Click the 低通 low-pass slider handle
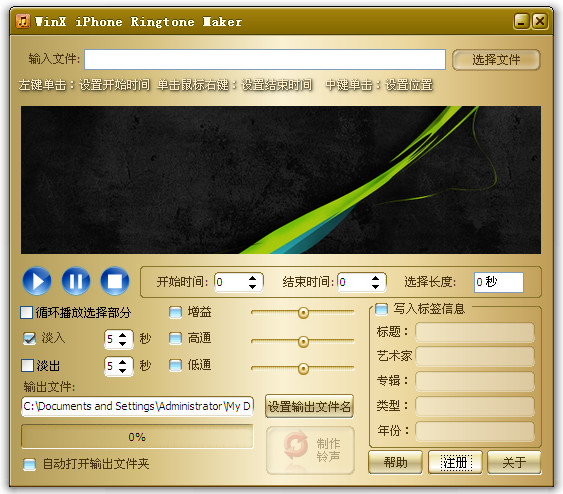 point(303,368)
